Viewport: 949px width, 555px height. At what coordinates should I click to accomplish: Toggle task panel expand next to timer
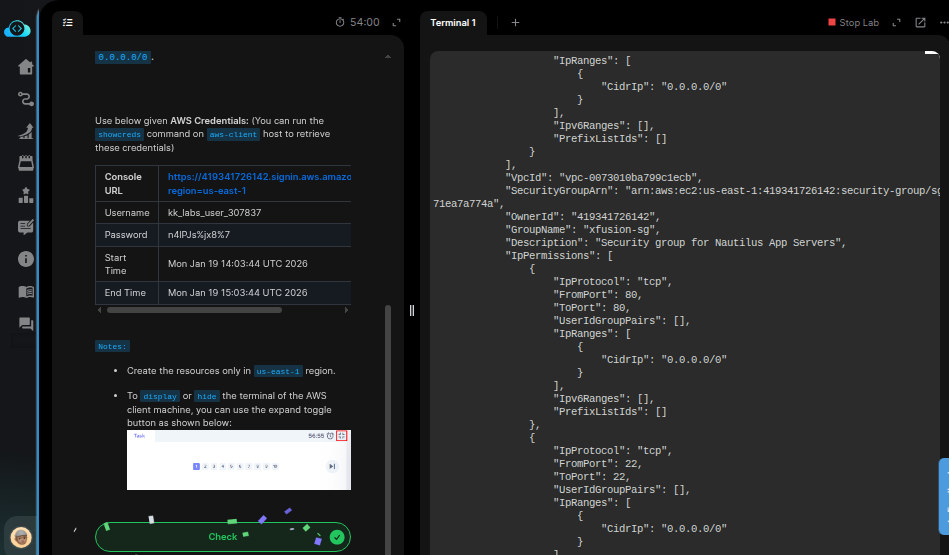(397, 22)
